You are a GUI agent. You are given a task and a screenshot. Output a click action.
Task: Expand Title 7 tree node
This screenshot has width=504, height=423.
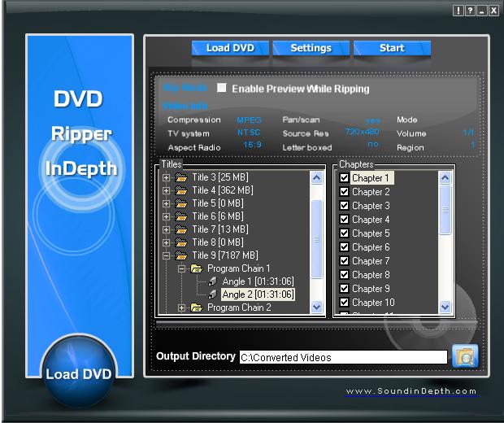pyautogui.click(x=166, y=229)
